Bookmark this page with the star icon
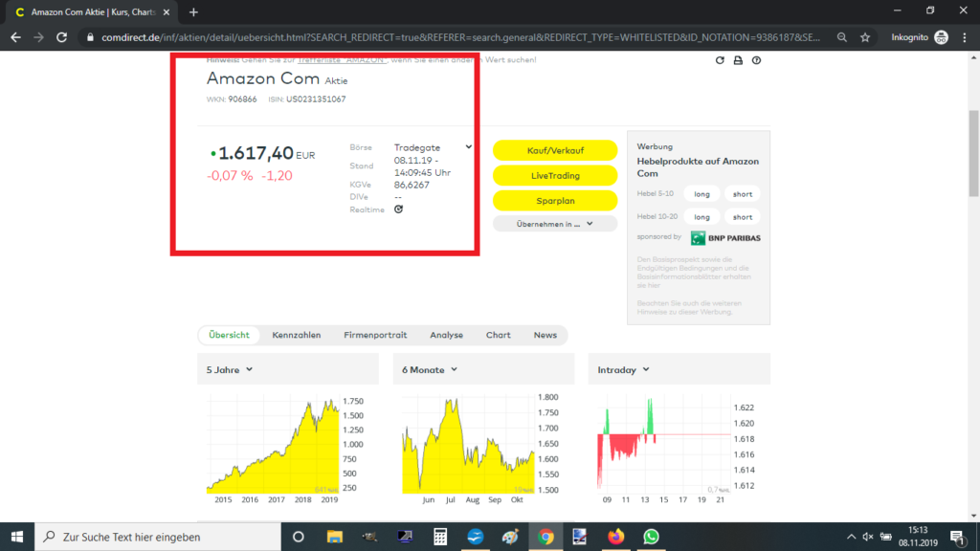The width and height of the screenshot is (980, 551). [865, 37]
